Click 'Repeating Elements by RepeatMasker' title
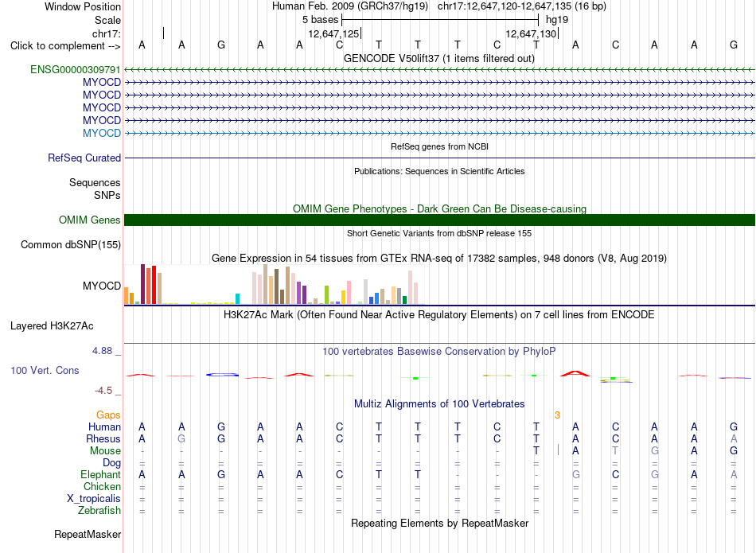The width and height of the screenshot is (756, 553). coord(439,523)
